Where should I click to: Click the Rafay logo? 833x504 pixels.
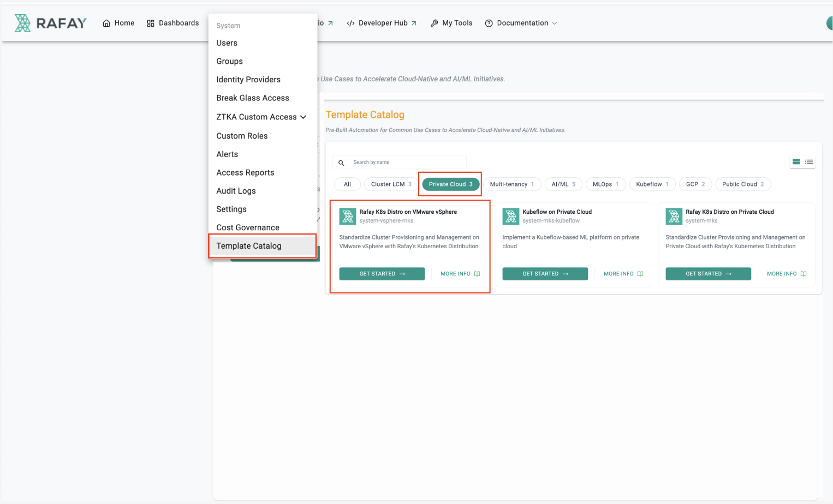[x=50, y=23]
